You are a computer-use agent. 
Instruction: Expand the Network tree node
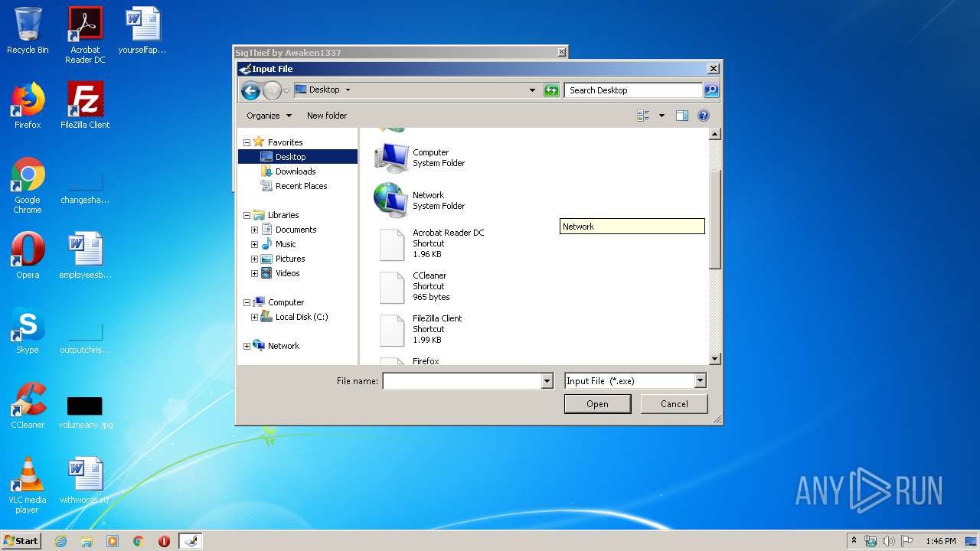[x=247, y=346]
